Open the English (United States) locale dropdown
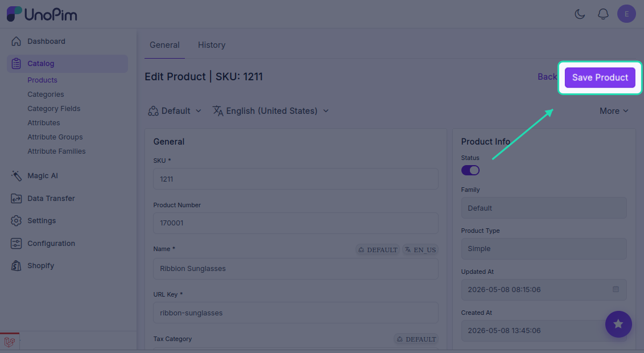 (x=271, y=111)
